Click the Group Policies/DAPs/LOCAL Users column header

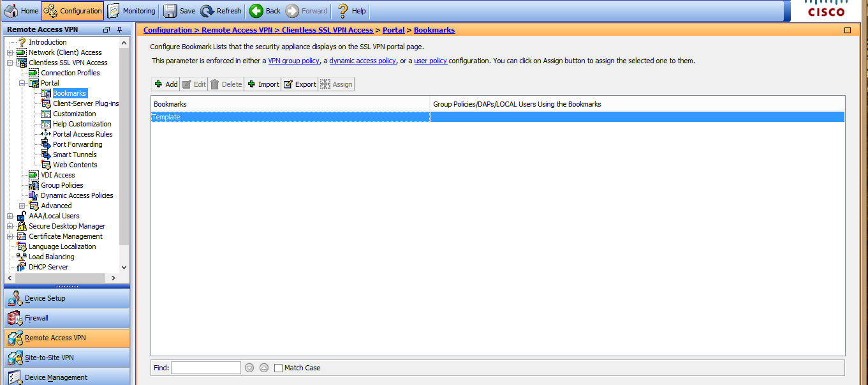(x=638, y=104)
